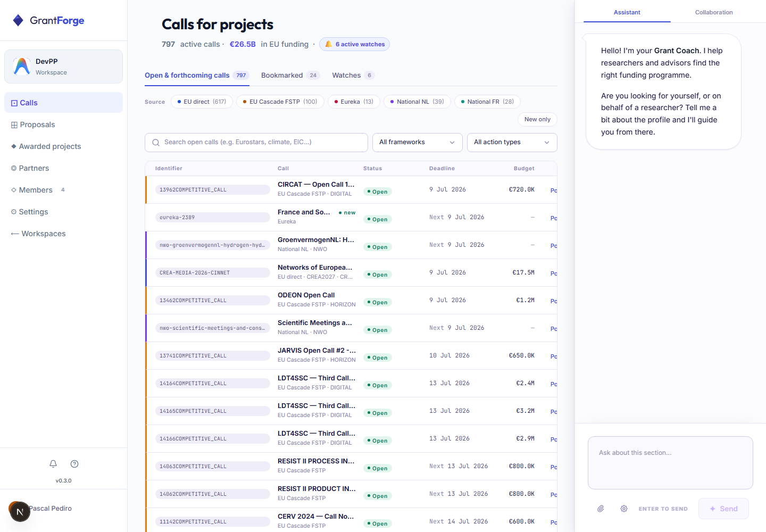
Task: Open the France and So... Eureka call
Action: pos(351,218)
